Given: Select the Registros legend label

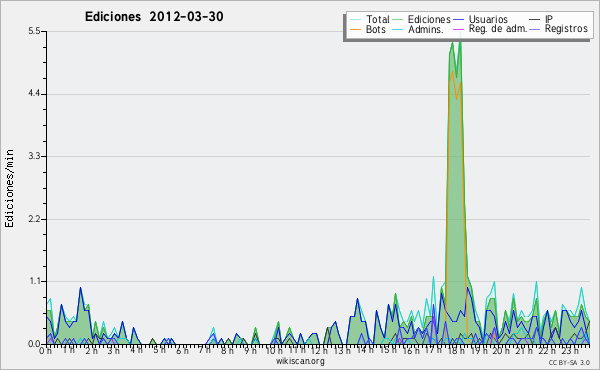Looking at the screenshot, I should 566,29.
